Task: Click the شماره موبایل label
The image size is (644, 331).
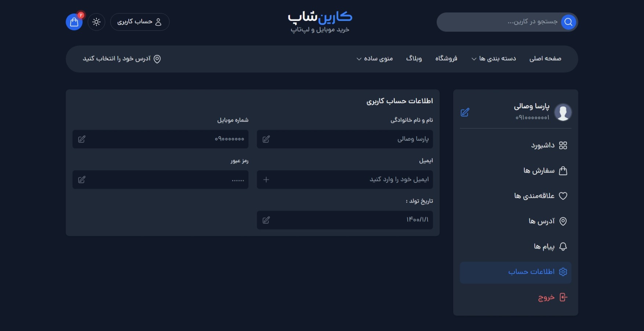Action: coord(233,120)
